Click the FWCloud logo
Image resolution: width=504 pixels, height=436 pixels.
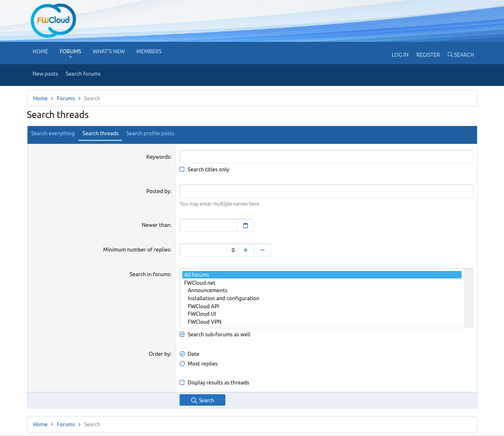point(53,21)
